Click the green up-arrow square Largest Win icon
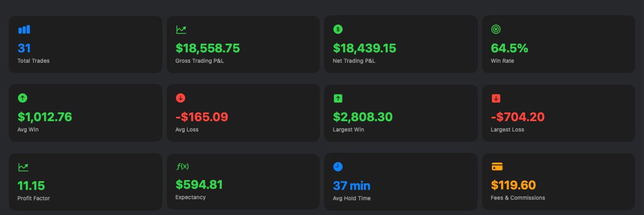This screenshot has width=644, height=215. click(x=338, y=98)
